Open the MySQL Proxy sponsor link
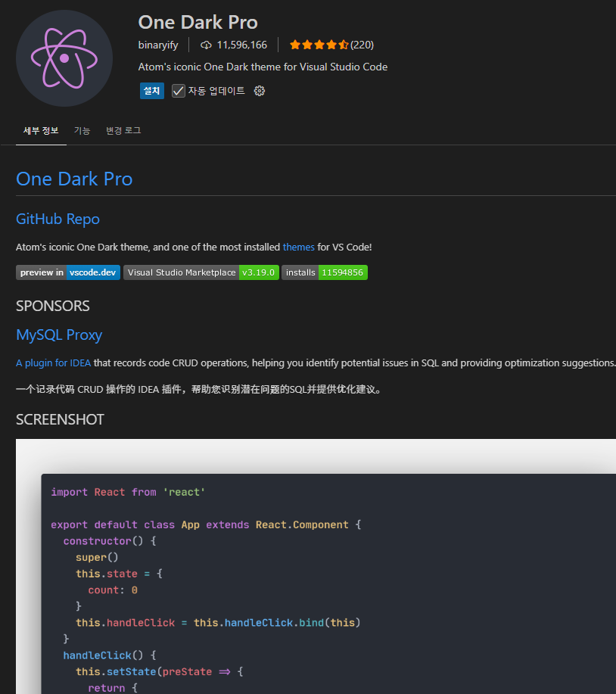 tap(59, 335)
